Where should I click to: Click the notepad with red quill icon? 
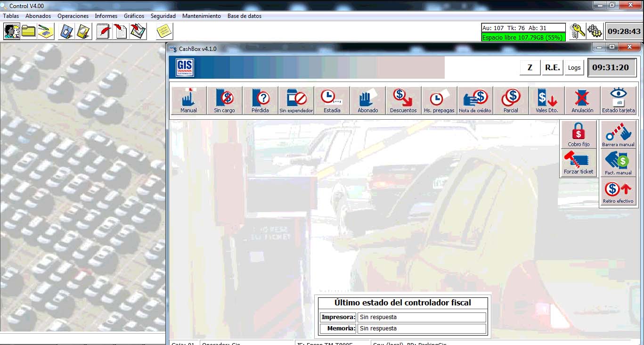coord(104,32)
